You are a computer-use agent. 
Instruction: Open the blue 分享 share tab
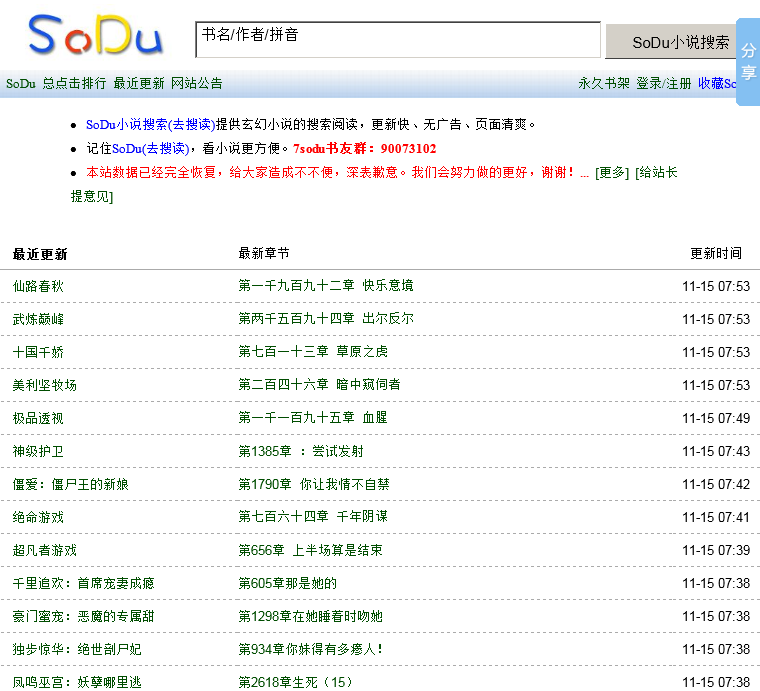pos(748,61)
